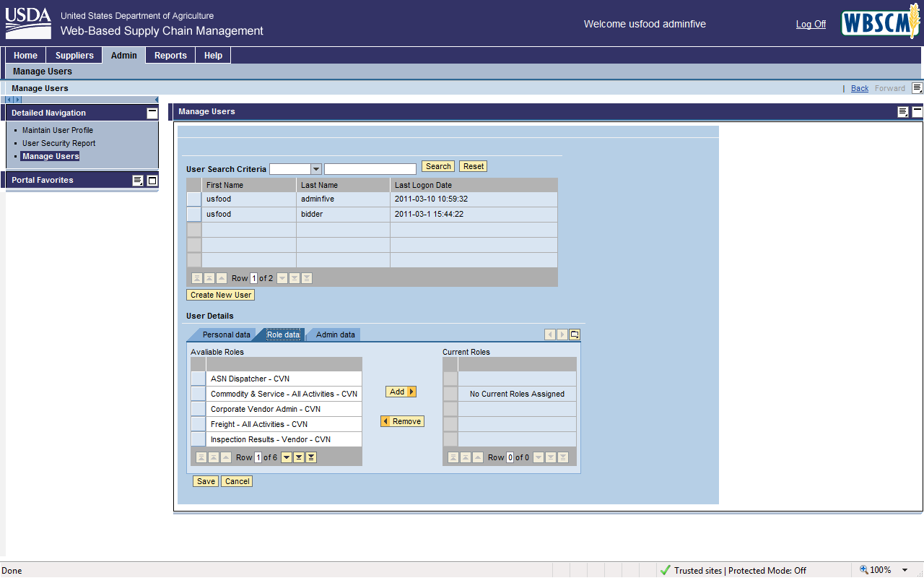Click the WBSCM logo
924x578 pixels.
coord(880,24)
